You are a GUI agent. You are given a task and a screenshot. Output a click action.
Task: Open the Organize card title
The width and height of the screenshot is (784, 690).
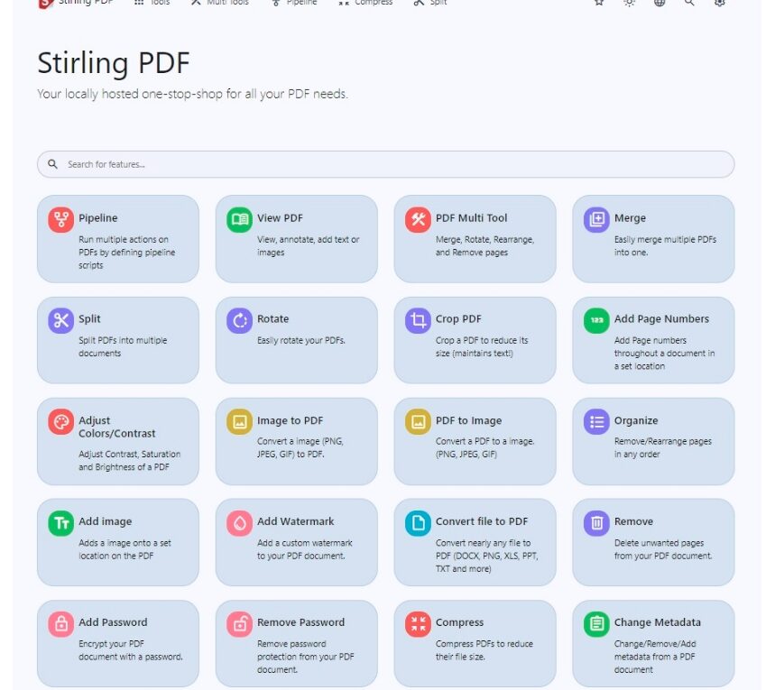click(636, 420)
